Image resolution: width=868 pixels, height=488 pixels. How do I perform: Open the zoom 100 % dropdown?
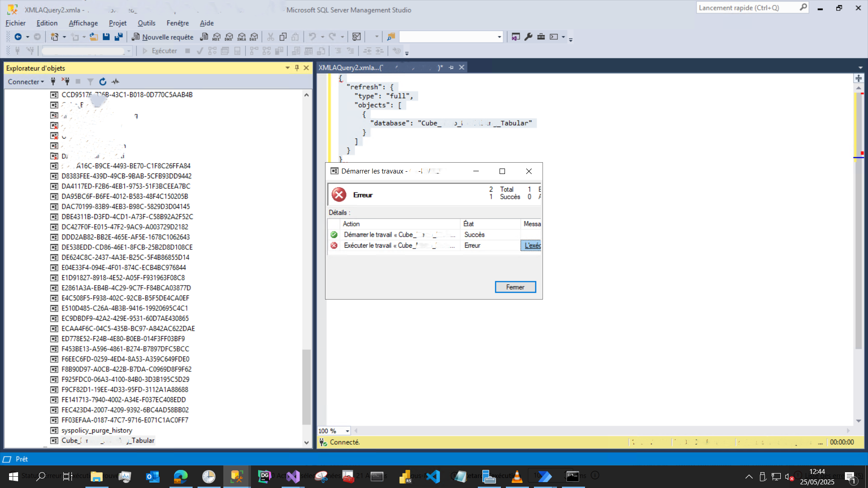click(x=347, y=431)
